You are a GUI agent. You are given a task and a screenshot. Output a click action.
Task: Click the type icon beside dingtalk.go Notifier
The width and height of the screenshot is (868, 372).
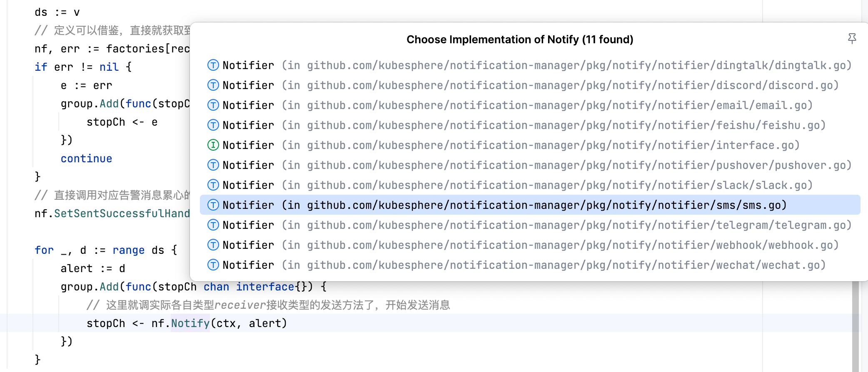pyautogui.click(x=213, y=65)
